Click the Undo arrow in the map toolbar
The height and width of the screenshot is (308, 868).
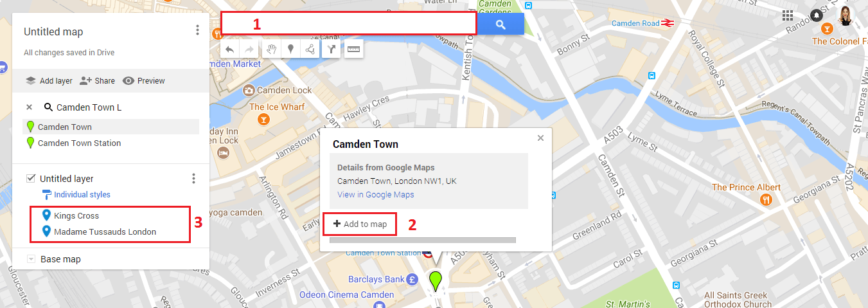[x=230, y=50]
